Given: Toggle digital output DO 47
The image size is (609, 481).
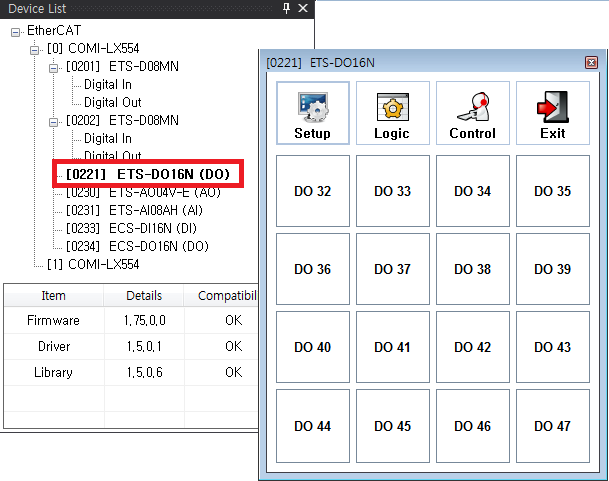Looking at the screenshot, I should [x=552, y=426].
